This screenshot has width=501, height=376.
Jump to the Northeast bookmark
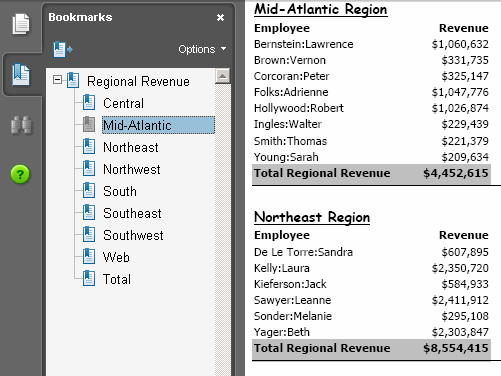(x=131, y=147)
